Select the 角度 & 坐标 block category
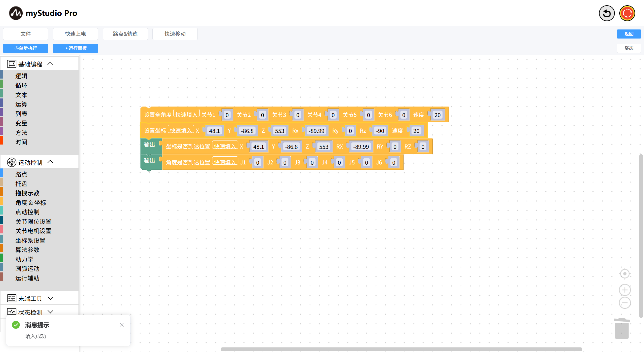The height and width of the screenshot is (352, 644). pyautogui.click(x=31, y=203)
